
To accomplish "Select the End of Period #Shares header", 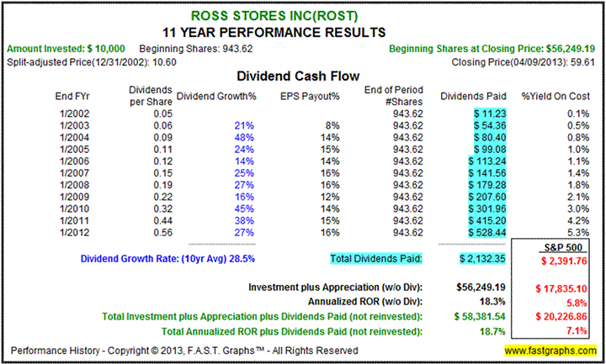I will tap(394, 96).
